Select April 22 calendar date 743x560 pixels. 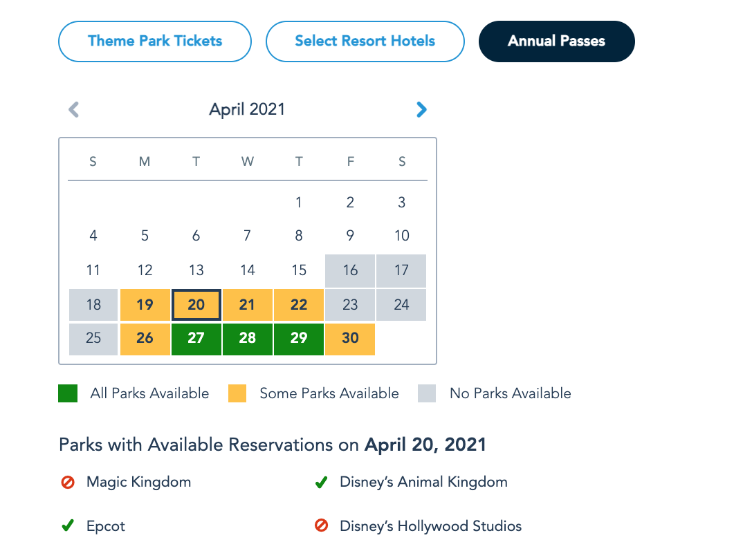[x=299, y=305]
